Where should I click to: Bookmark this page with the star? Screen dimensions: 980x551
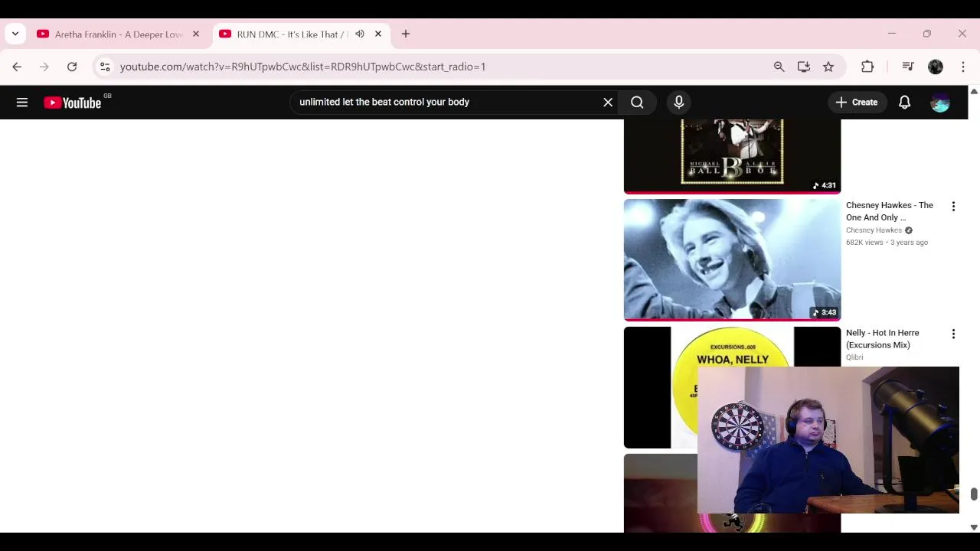click(828, 67)
